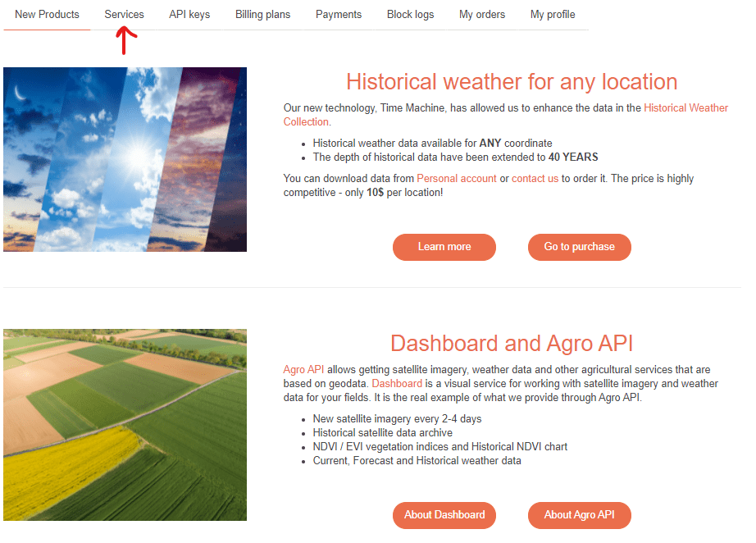Open the Agro API text link
This screenshot has height=543, width=756.
[303, 371]
